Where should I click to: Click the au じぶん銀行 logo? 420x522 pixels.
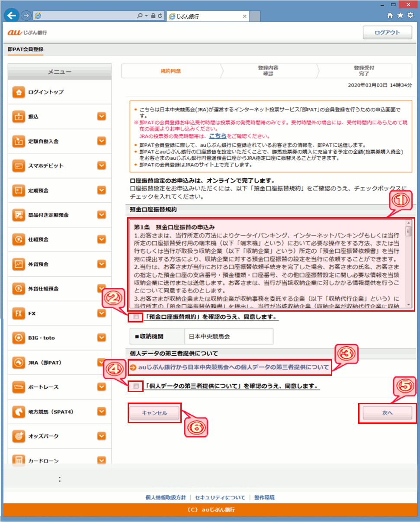click(27, 33)
